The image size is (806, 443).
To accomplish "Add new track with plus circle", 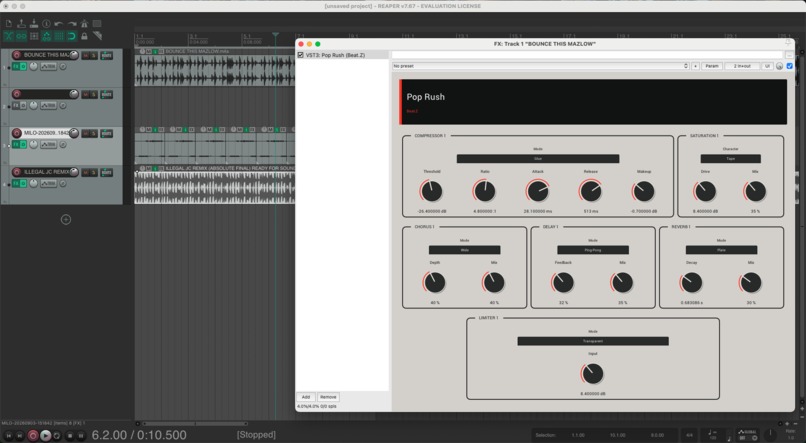I will (66, 219).
